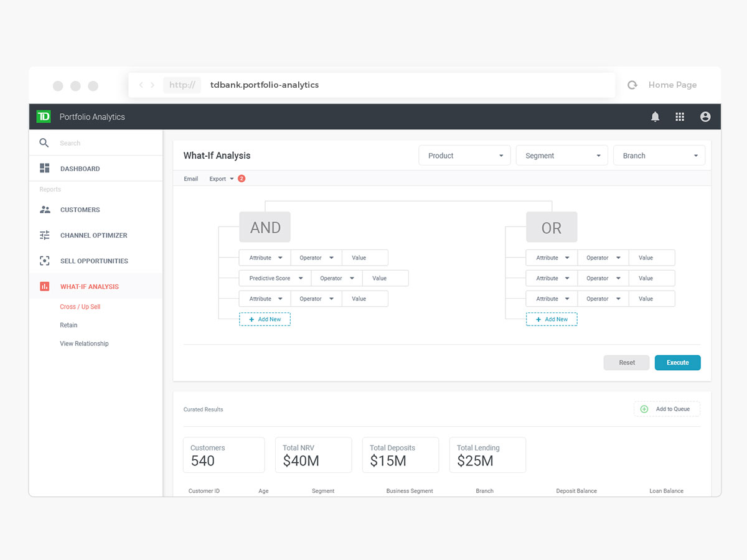Expand the Product dropdown
The image size is (747, 560).
point(464,156)
